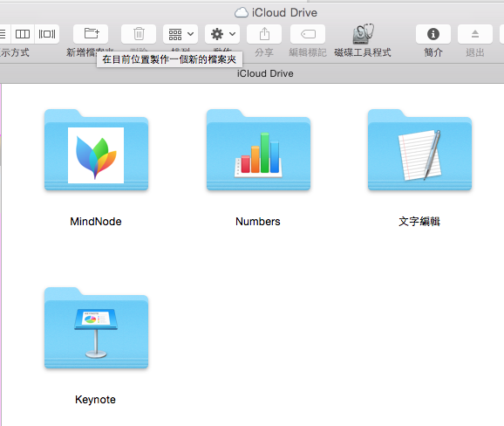This screenshot has width=504, height=426.
Task: Select the MindNode folder name
Action: pyautogui.click(x=96, y=222)
